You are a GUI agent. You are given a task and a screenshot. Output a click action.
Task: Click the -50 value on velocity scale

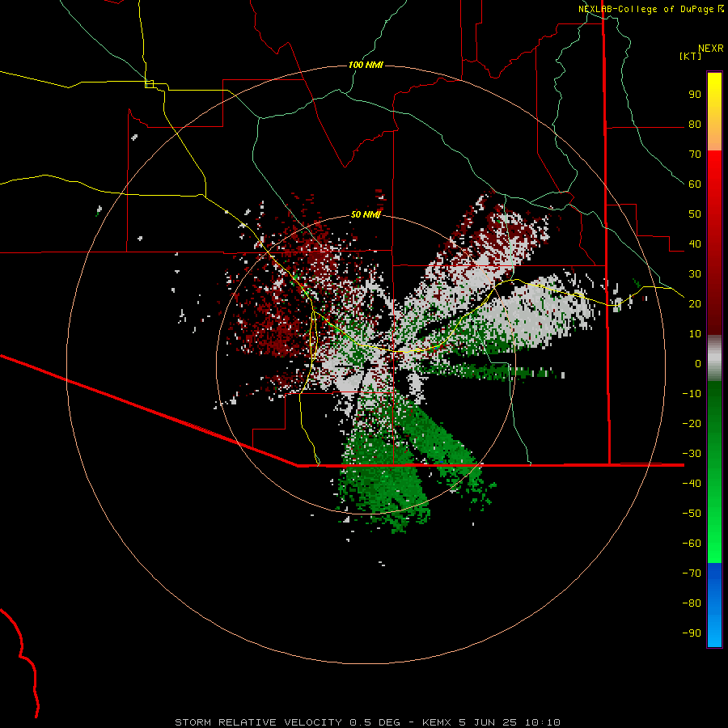692,514
